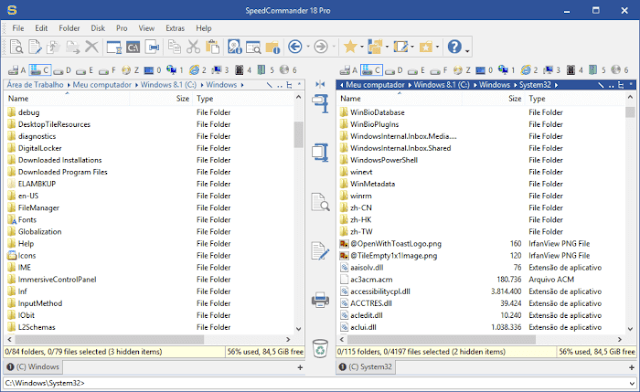Click the center bar edit document icon

point(320,251)
